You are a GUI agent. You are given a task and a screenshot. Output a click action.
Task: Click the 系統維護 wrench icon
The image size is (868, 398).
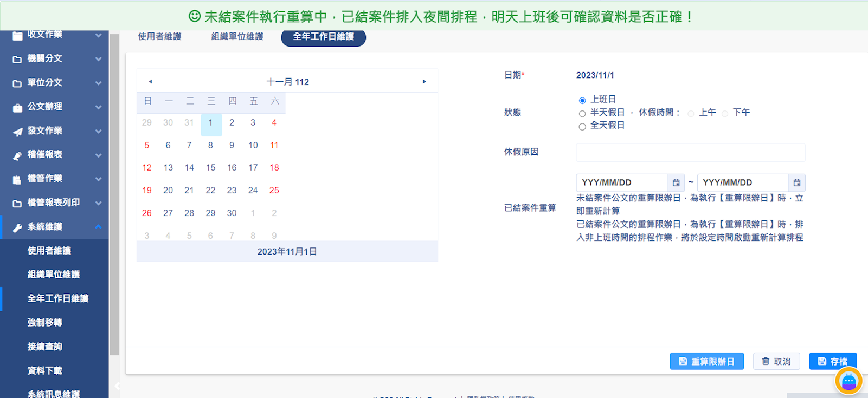[x=17, y=227]
